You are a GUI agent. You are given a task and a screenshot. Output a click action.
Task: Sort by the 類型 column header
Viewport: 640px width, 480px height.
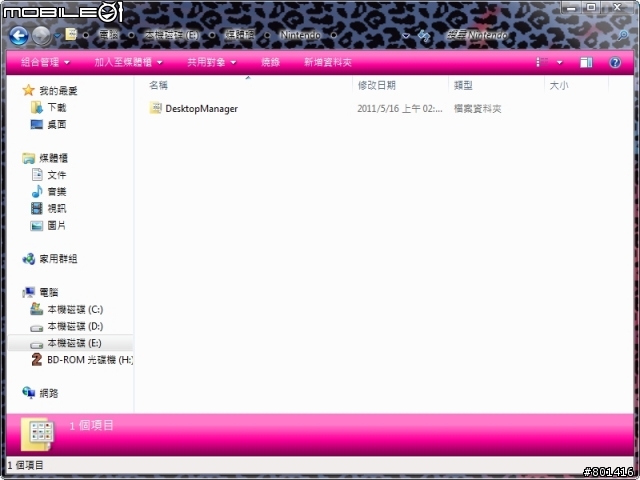[463, 85]
